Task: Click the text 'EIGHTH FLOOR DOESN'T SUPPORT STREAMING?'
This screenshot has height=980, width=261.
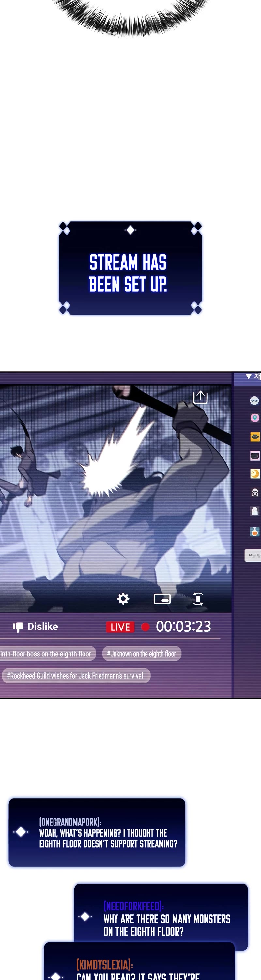Action: pos(108,844)
